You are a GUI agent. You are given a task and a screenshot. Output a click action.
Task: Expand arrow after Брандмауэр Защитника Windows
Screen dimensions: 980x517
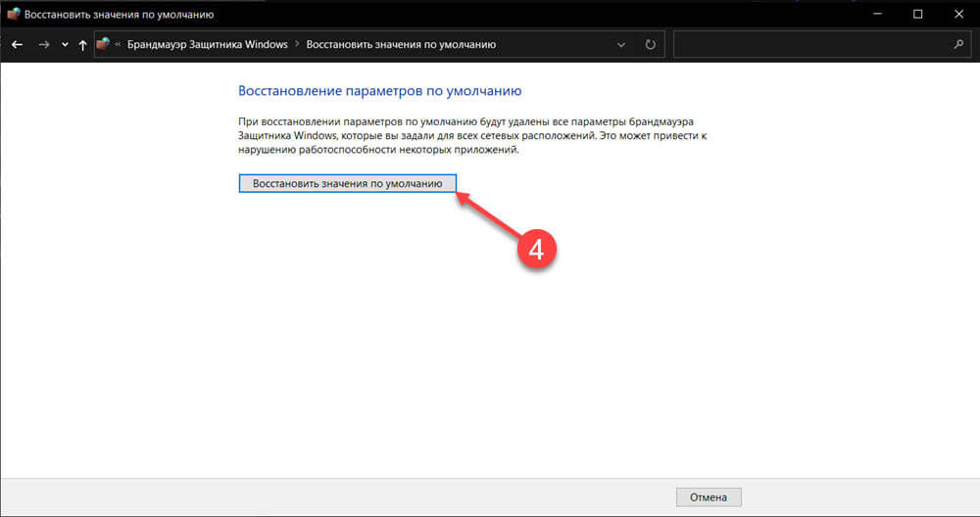point(297,44)
